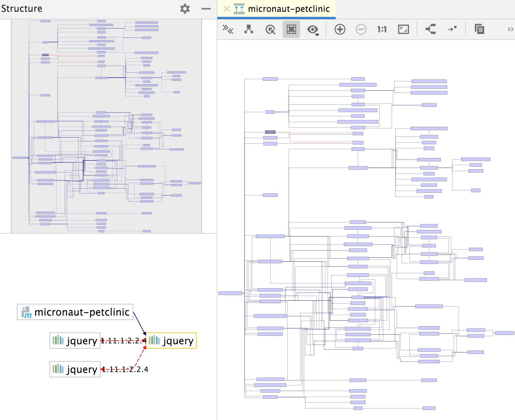Click the show conflicts/find cursor icon
The image size is (515, 420).
click(270, 29)
